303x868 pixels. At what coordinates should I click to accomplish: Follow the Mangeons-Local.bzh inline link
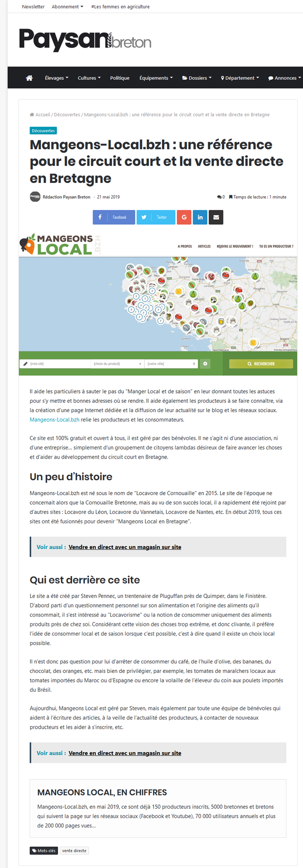click(x=54, y=419)
